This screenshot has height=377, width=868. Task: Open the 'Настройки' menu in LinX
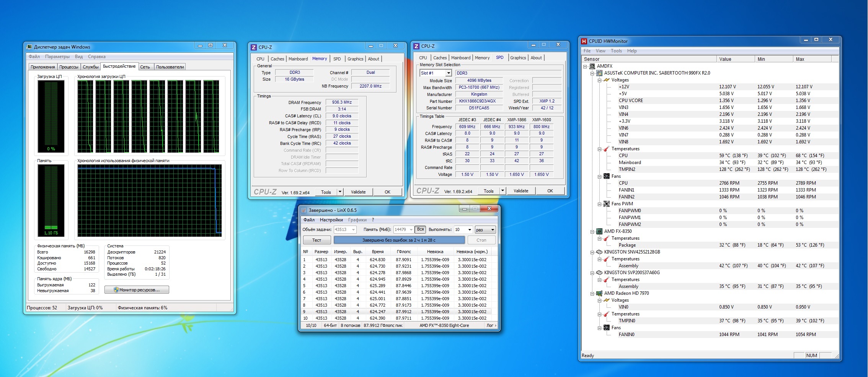[331, 220]
